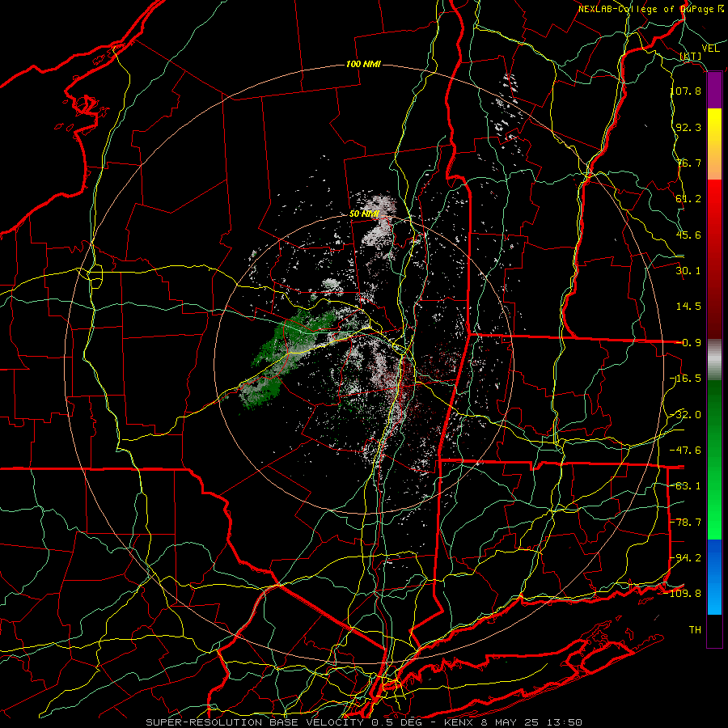The image size is (728, 728).
Task: Click the -109.8 velocity scale value
Action: pos(683,594)
